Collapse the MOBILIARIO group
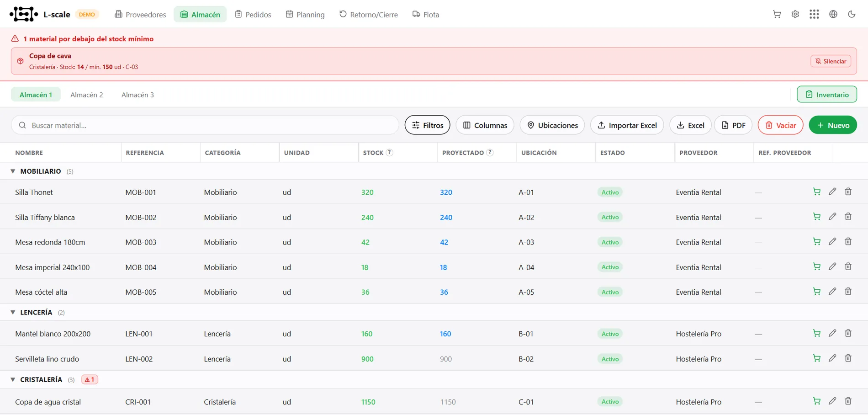Screen dimensions: 868x415 [x=13, y=171]
